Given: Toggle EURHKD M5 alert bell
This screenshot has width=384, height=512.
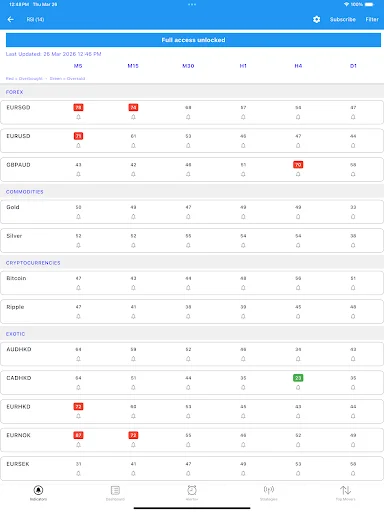Looking at the screenshot, I should click(x=78, y=416).
